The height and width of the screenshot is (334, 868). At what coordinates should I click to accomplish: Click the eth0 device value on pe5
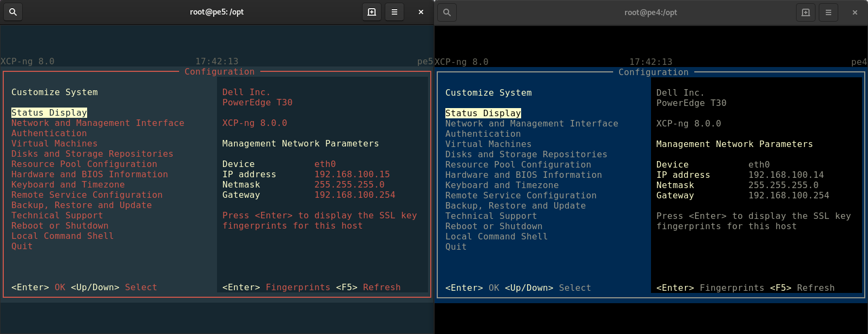(325, 164)
